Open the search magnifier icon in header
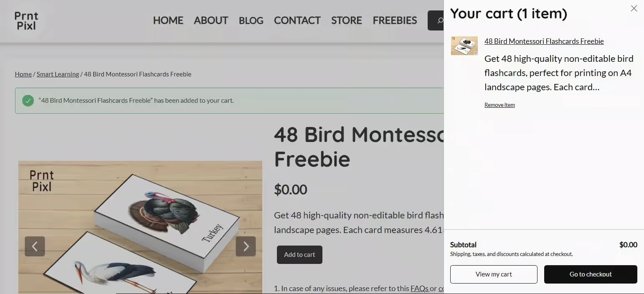The image size is (644, 294). tap(439, 20)
